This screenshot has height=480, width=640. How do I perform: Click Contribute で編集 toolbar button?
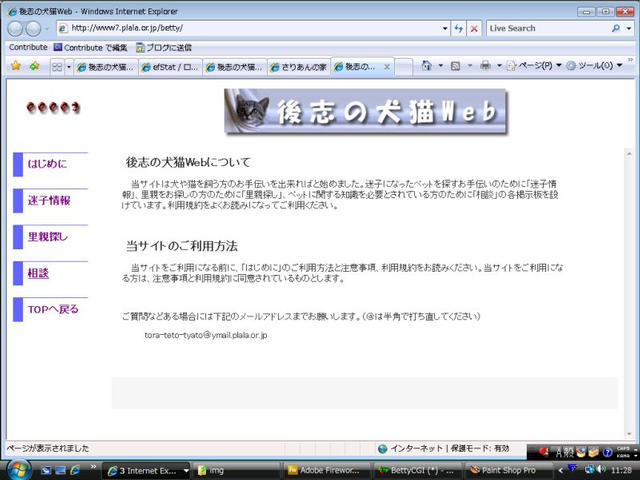[90, 47]
